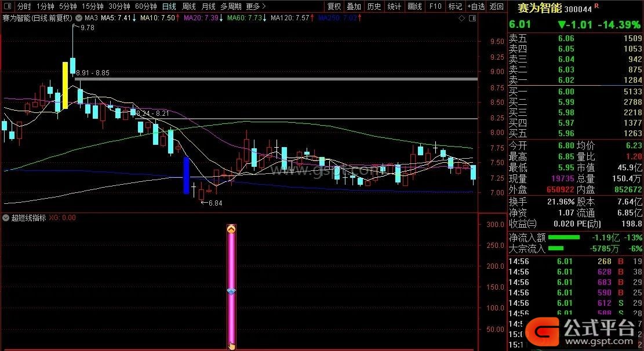The height and width of the screenshot is (351, 644).
Task: Switch to the 月线 monthly chart
Action: [x=209, y=6]
